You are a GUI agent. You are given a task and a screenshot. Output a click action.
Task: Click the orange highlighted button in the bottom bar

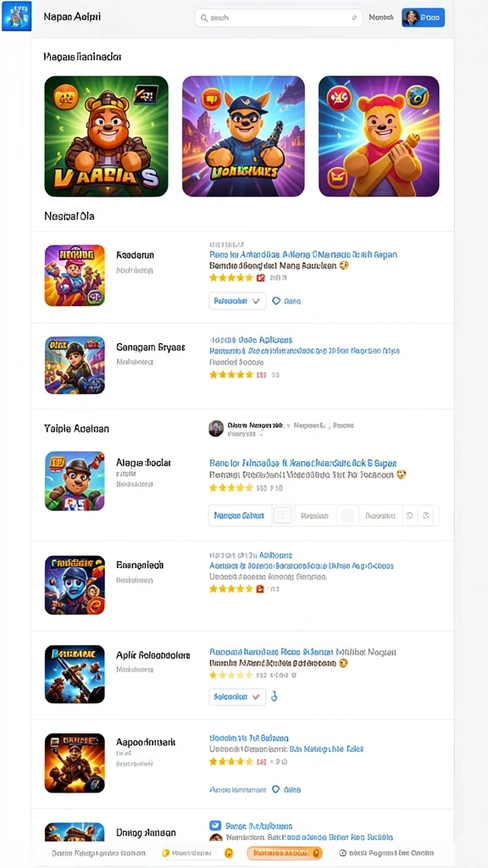[285, 853]
